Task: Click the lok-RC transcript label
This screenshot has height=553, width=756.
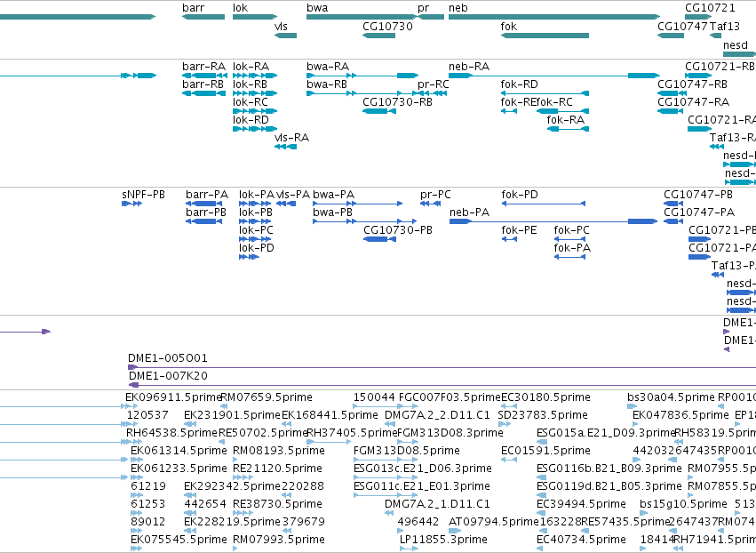Action: pos(251,102)
